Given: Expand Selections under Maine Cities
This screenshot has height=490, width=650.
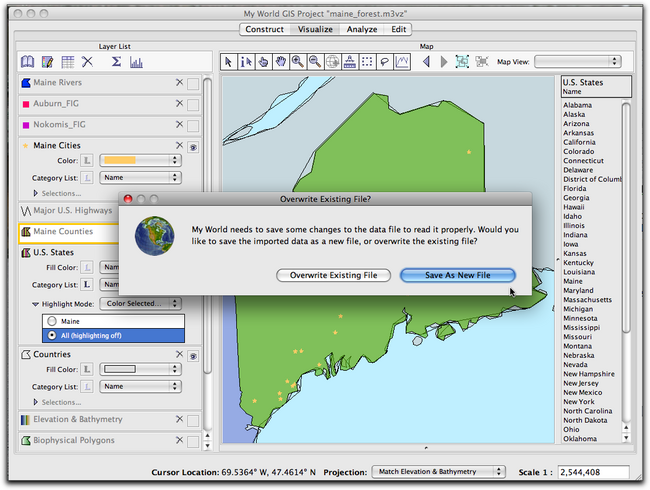Looking at the screenshot, I should pyautogui.click(x=37, y=193).
